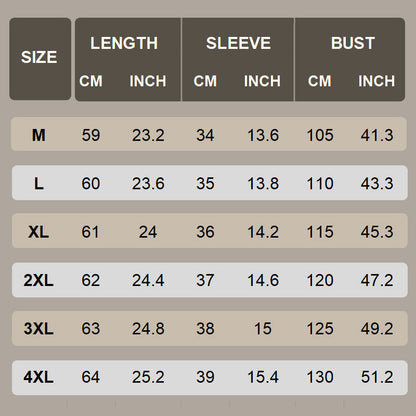Select the bust inch value 47.2
The width and height of the screenshot is (416, 416).
[x=377, y=280]
